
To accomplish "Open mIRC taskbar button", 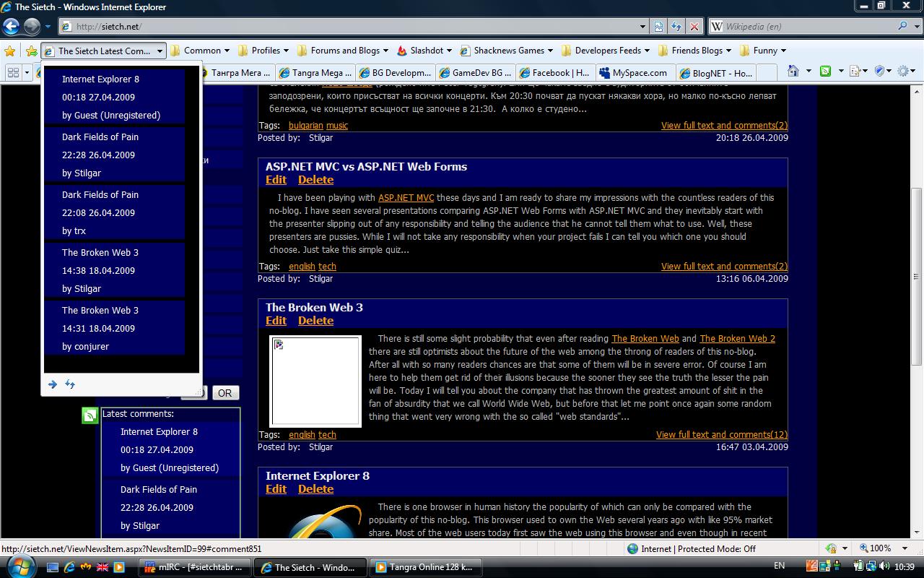I will pos(196,567).
